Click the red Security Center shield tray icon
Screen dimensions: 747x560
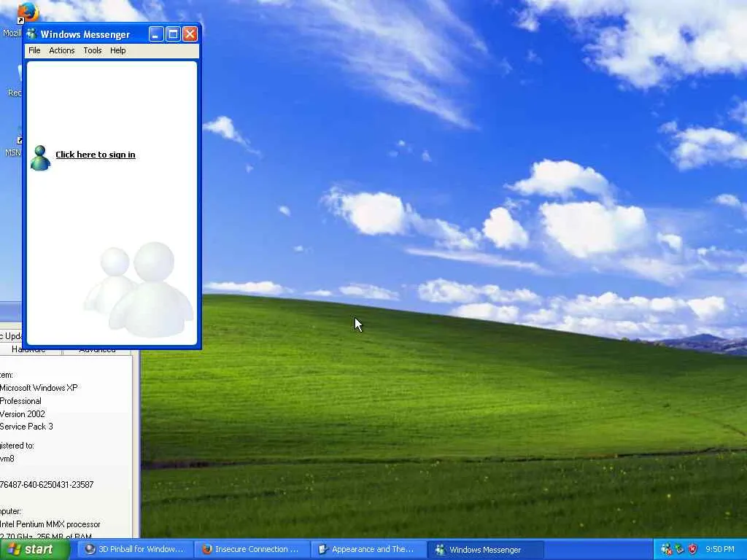(x=693, y=550)
